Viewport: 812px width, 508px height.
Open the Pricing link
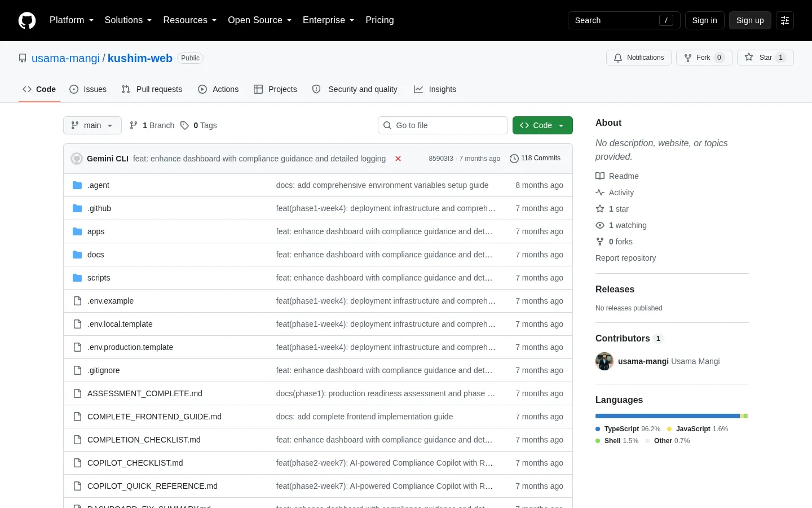click(x=379, y=20)
